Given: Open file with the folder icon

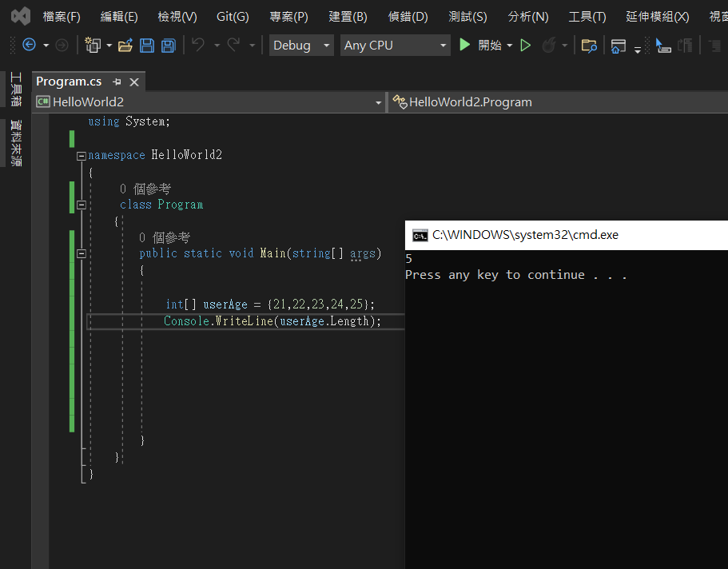Looking at the screenshot, I should 125,45.
